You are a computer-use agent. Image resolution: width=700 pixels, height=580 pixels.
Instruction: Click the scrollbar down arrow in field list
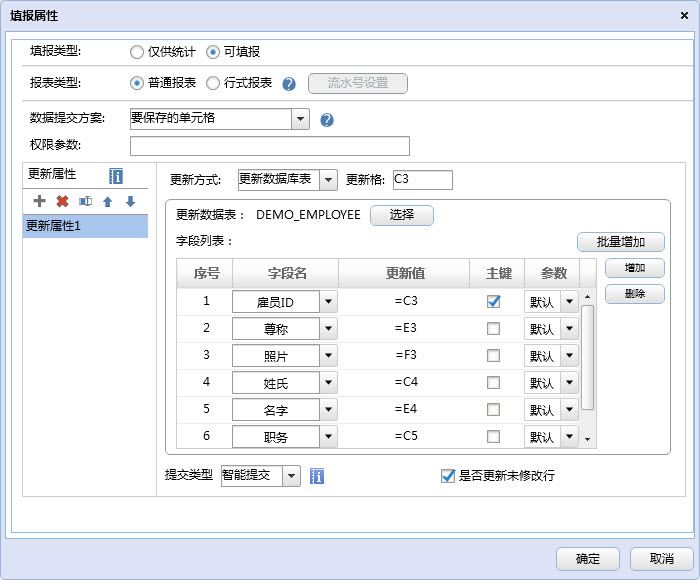point(588,439)
